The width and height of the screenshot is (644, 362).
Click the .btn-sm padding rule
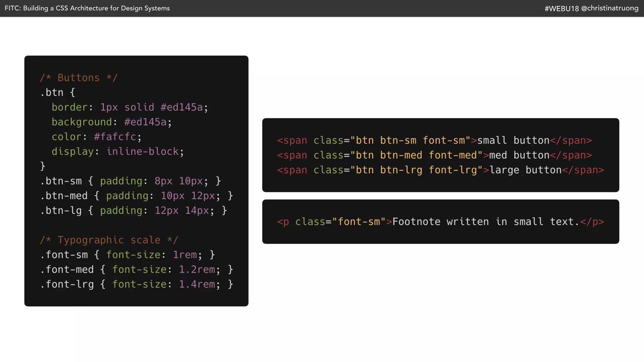(x=130, y=181)
